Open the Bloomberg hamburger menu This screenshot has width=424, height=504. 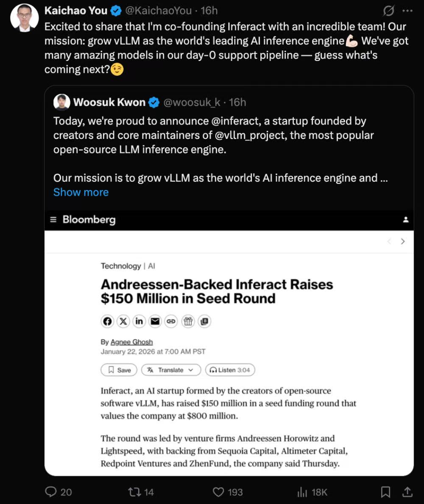(x=53, y=219)
